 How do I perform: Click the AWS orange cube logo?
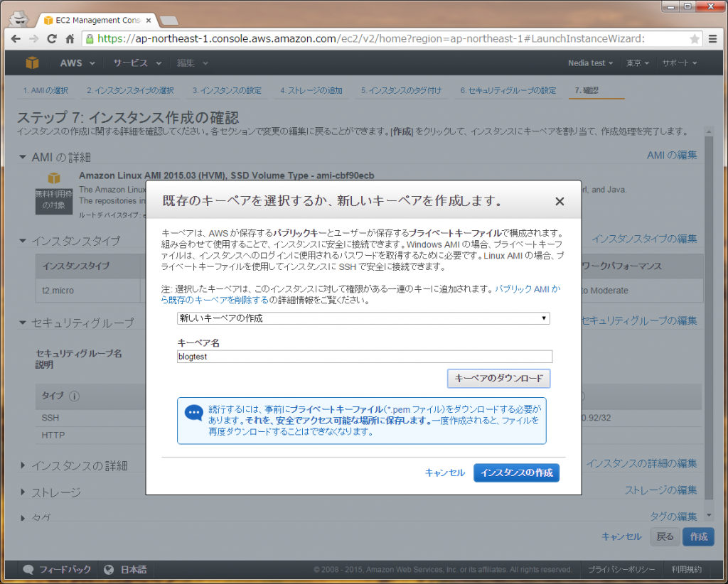(32, 63)
